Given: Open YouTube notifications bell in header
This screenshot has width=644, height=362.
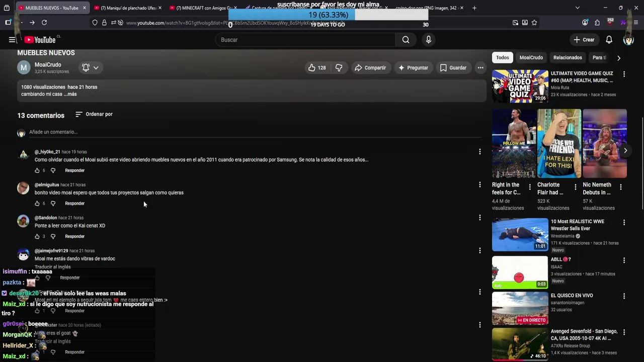Looking at the screenshot, I should click(609, 40).
